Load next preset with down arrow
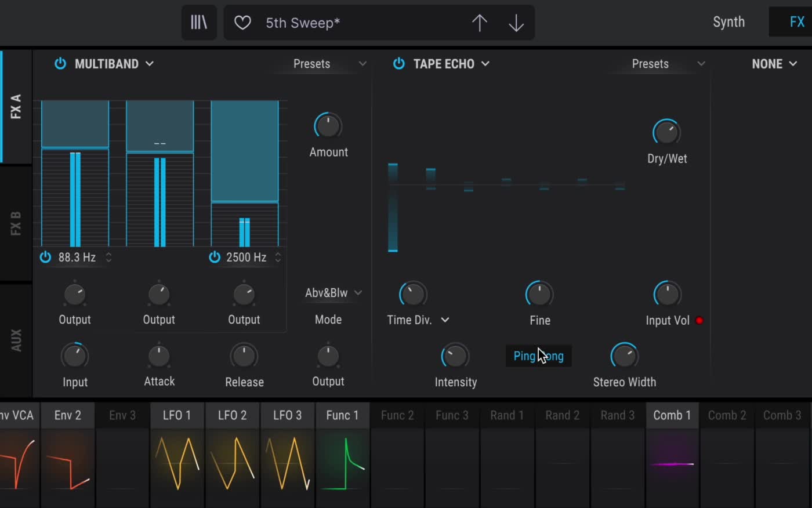 point(516,23)
